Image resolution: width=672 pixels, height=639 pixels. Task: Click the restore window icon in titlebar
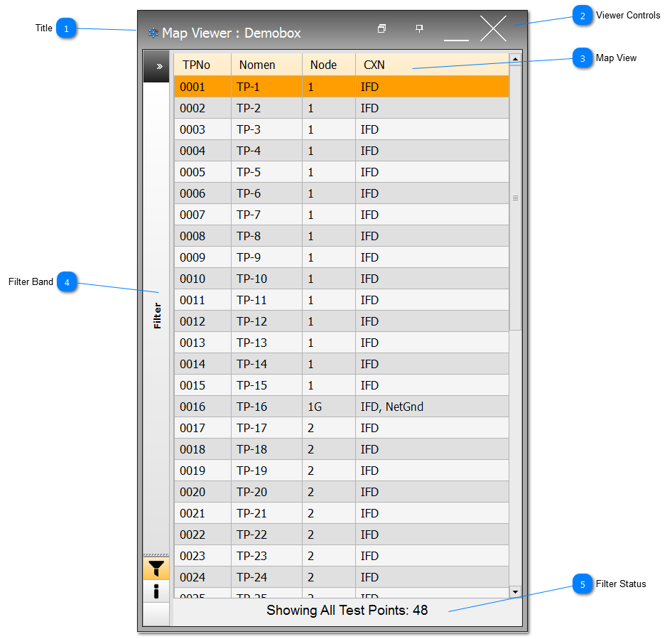tap(381, 28)
